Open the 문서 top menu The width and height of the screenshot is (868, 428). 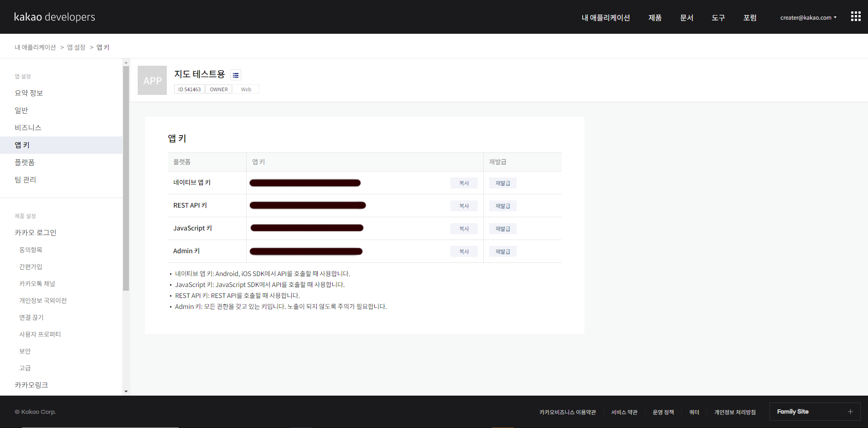[687, 17]
